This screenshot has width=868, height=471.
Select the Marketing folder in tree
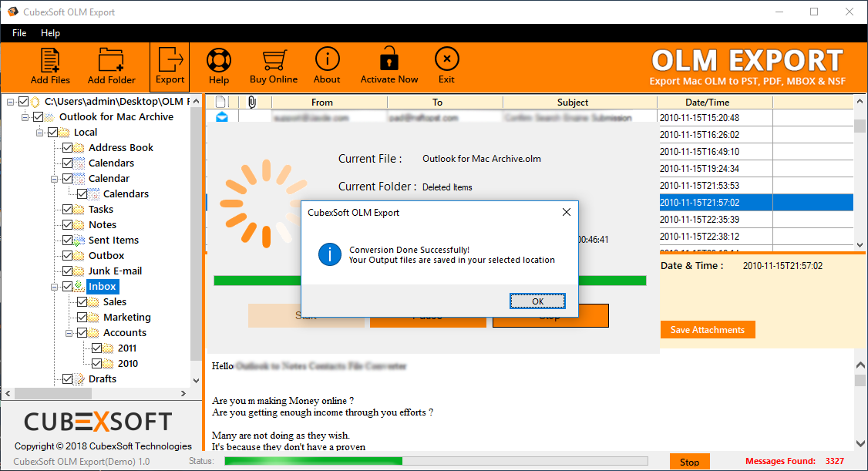pyautogui.click(x=126, y=317)
